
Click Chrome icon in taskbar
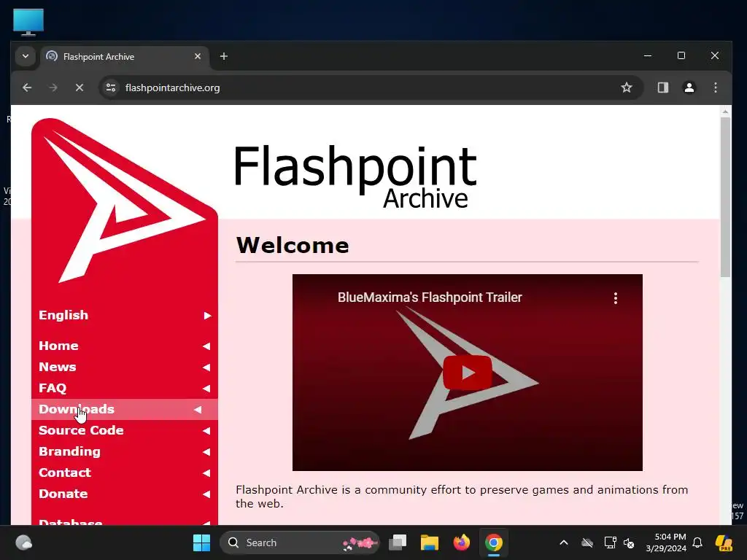494,542
